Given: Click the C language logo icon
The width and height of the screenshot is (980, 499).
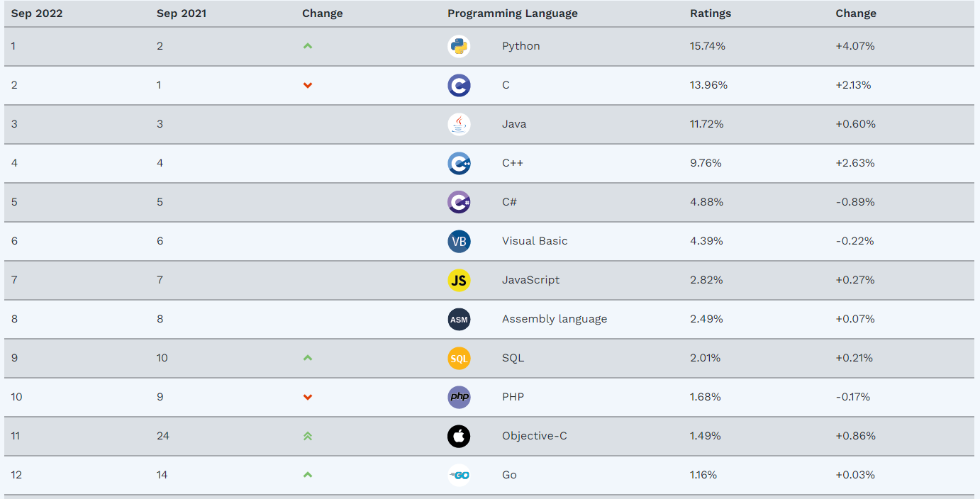Looking at the screenshot, I should click(459, 85).
